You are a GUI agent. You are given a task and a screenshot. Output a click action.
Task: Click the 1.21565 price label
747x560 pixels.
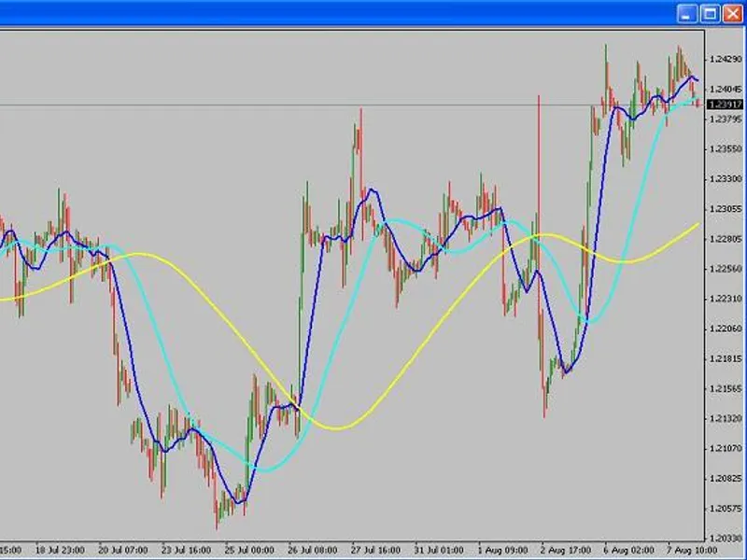(726, 388)
